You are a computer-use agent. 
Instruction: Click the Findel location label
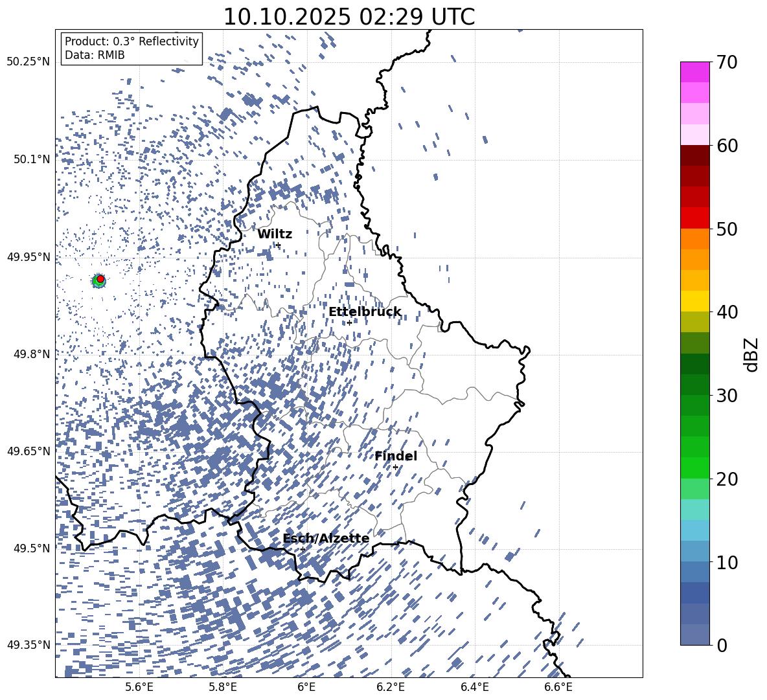396,456
